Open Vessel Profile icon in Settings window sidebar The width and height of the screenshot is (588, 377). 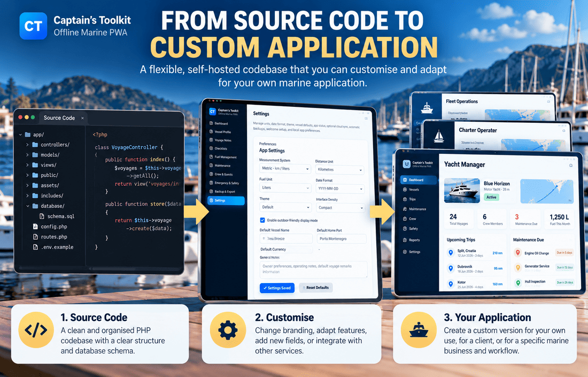coord(211,131)
